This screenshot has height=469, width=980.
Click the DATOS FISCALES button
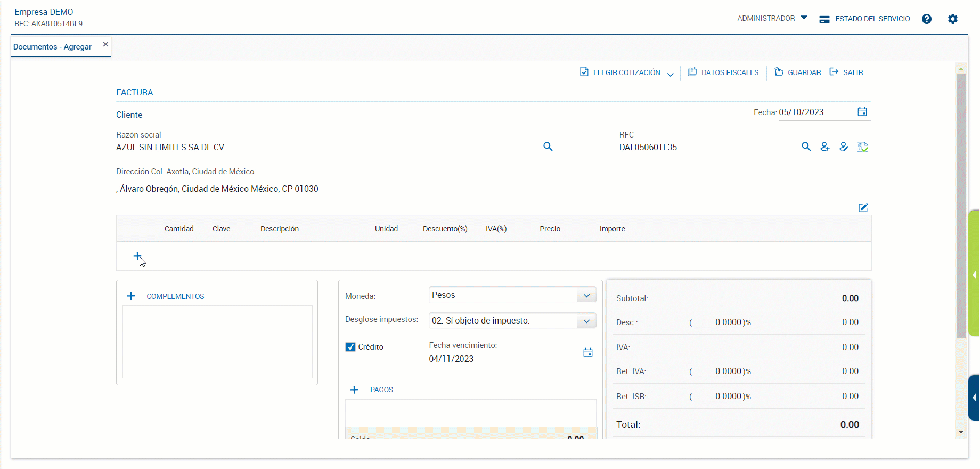coord(723,72)
